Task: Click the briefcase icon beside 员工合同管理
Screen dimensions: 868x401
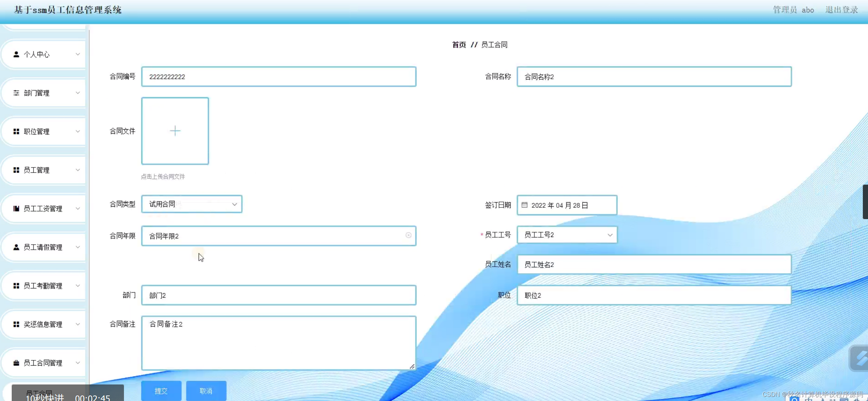Action: 16,363
